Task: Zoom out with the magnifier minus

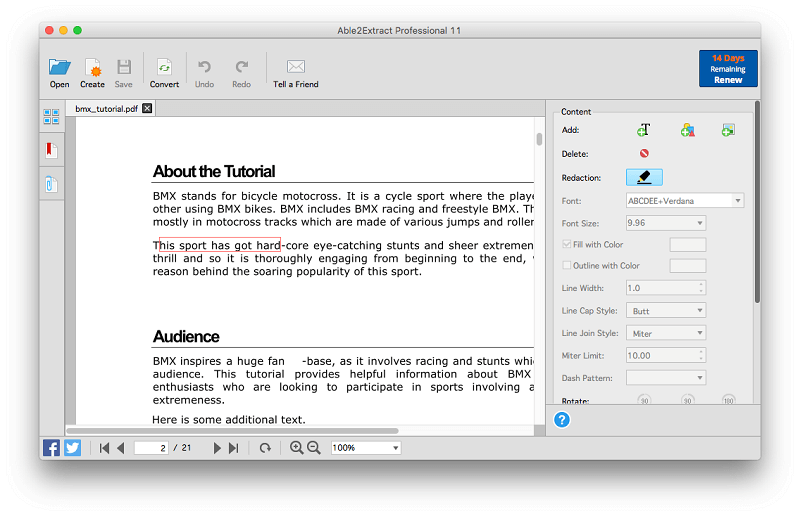Action: tap(314, 448)
